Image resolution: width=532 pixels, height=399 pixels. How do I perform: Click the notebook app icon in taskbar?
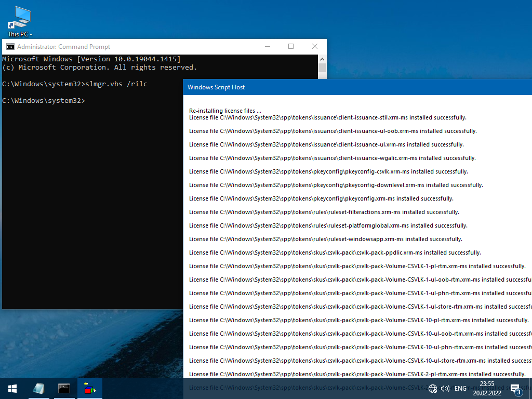pyautogui.click(x=38, y=388)
